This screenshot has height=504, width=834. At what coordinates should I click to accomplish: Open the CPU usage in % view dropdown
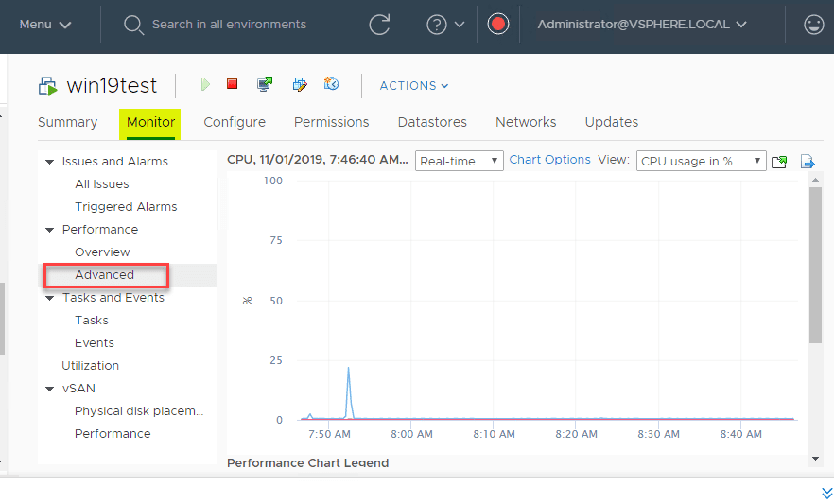[x=701, y=161]
